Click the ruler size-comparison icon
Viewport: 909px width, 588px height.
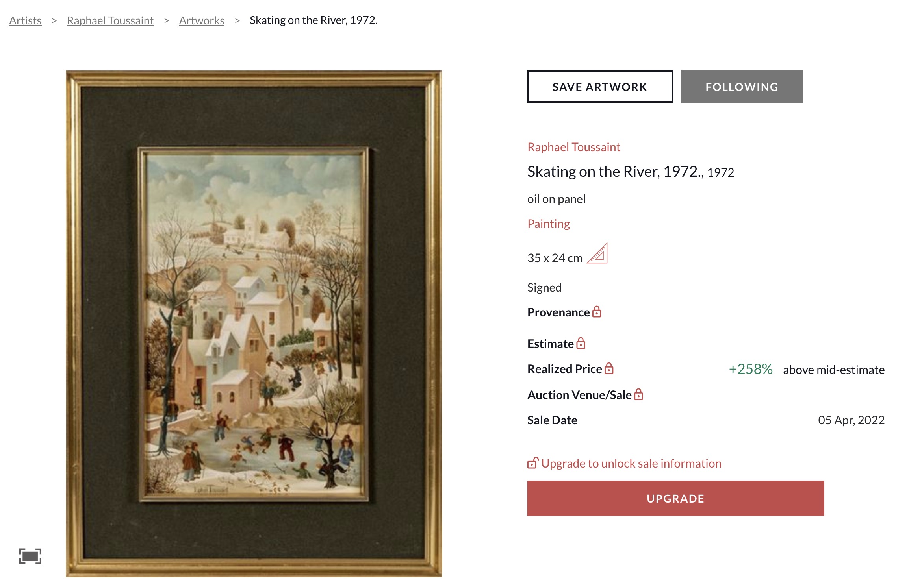point(598,254)
